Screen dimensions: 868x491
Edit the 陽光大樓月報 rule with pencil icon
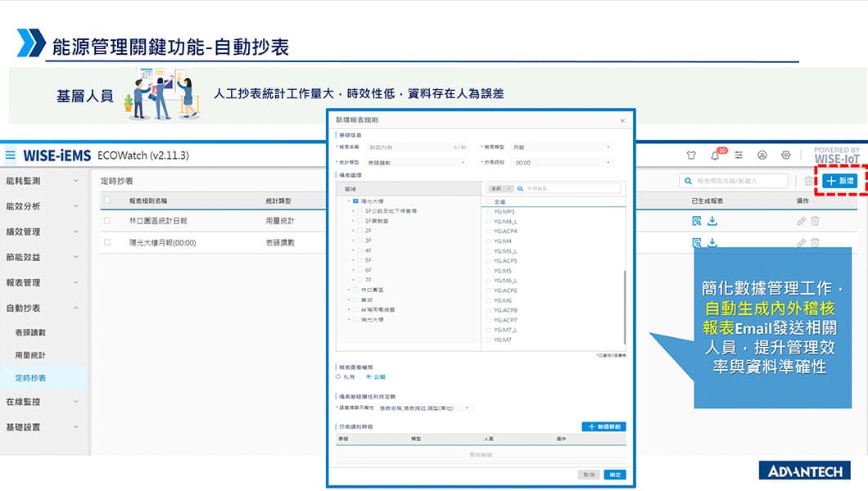(801, 242)
